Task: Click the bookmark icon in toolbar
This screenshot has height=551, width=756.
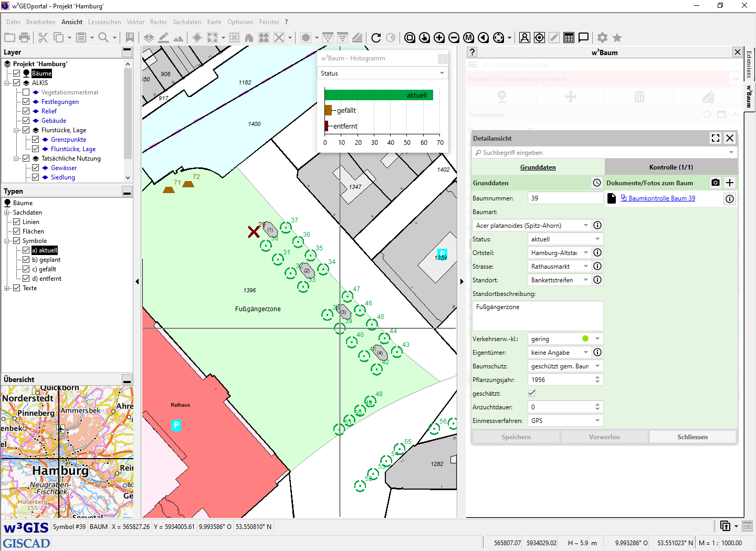Action: coord(130,37)
